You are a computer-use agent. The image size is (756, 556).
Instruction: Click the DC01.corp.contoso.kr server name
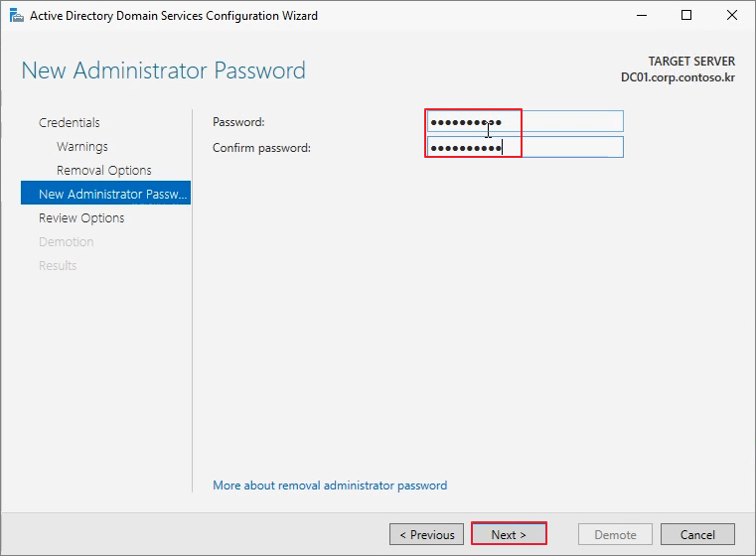(678, 77)
